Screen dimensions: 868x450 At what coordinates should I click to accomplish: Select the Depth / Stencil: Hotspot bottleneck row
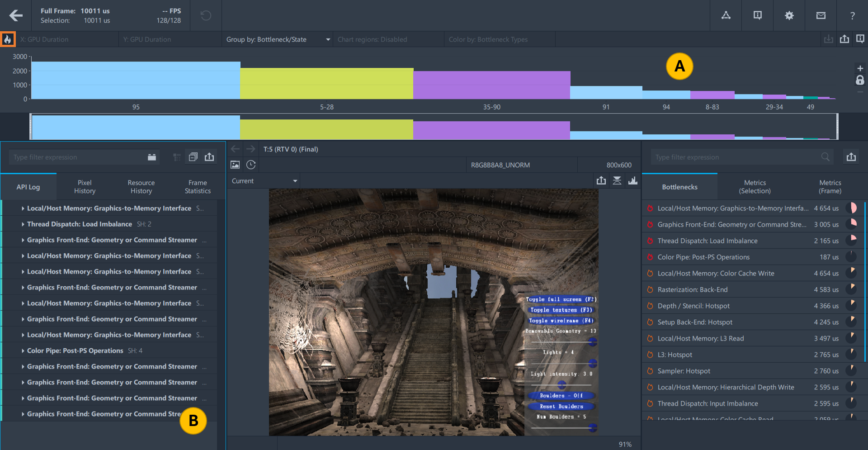click(693, 306)
